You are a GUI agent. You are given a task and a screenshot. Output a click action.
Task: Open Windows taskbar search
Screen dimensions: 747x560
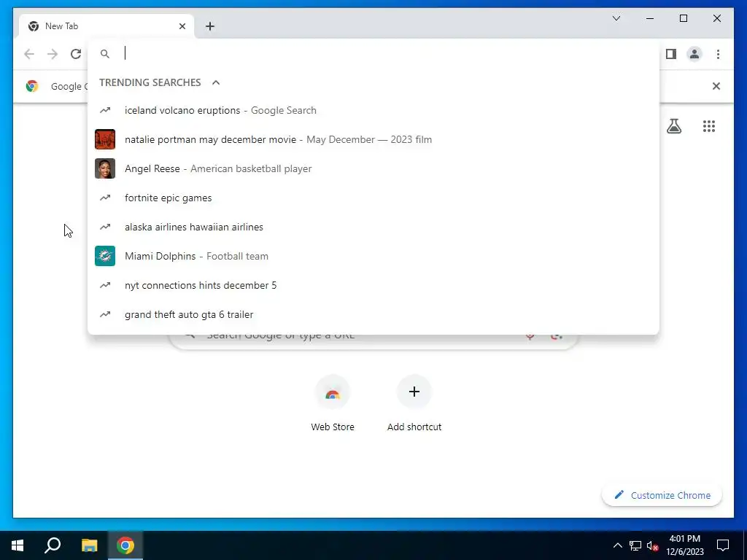tap(53, 545)
